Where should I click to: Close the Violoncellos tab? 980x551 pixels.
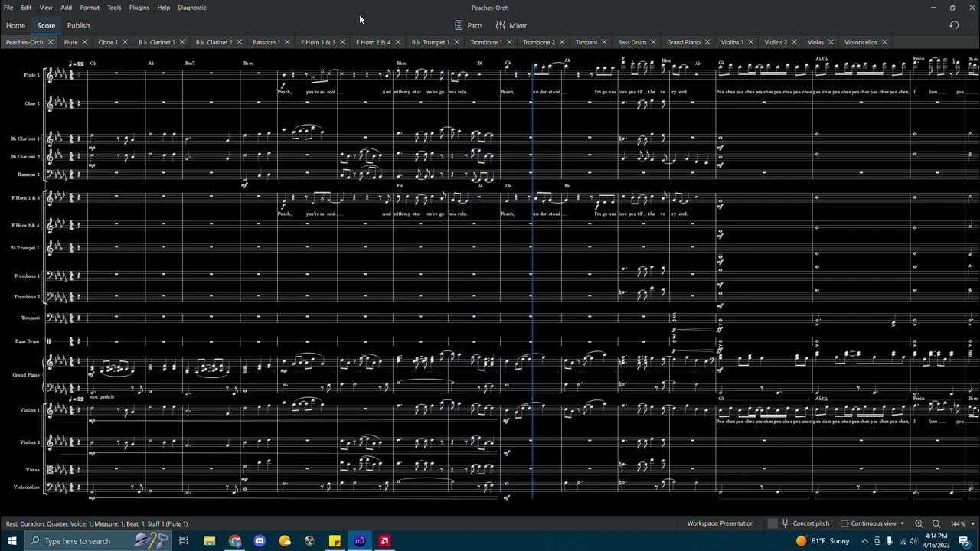pyautogui.click(x=884, y=42)
